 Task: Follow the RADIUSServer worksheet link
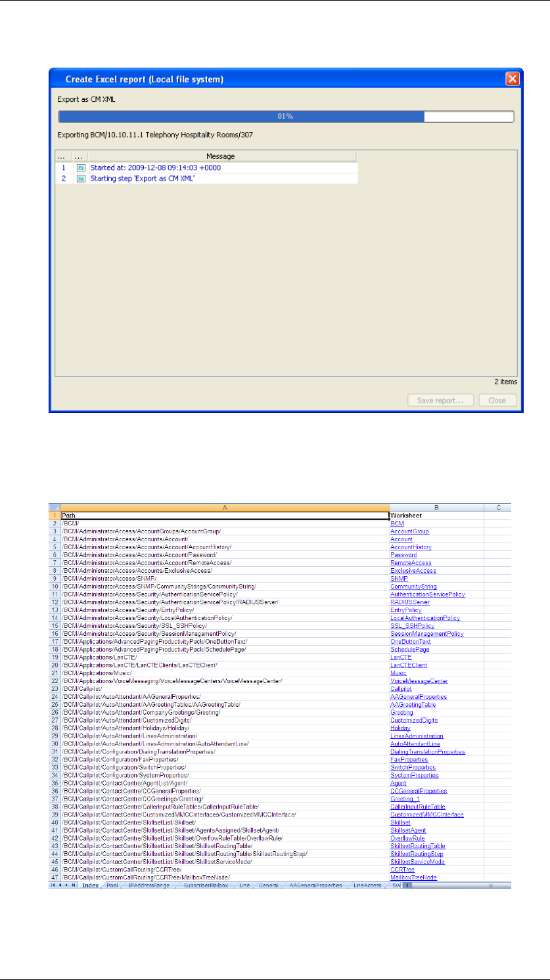[x=411, y=602]
